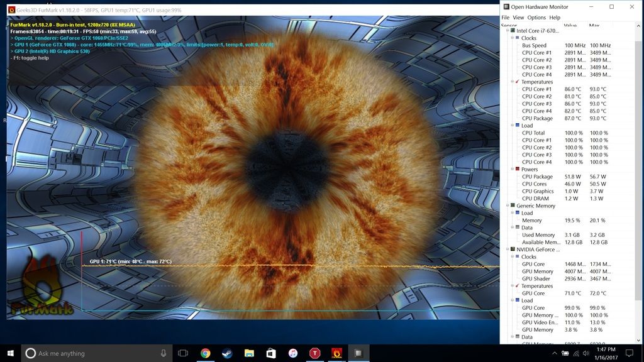Image resolution: width=644 pixels, height=362 pixels.
Task: Select the Used Memory row
Action: click(x=567, y=235)
